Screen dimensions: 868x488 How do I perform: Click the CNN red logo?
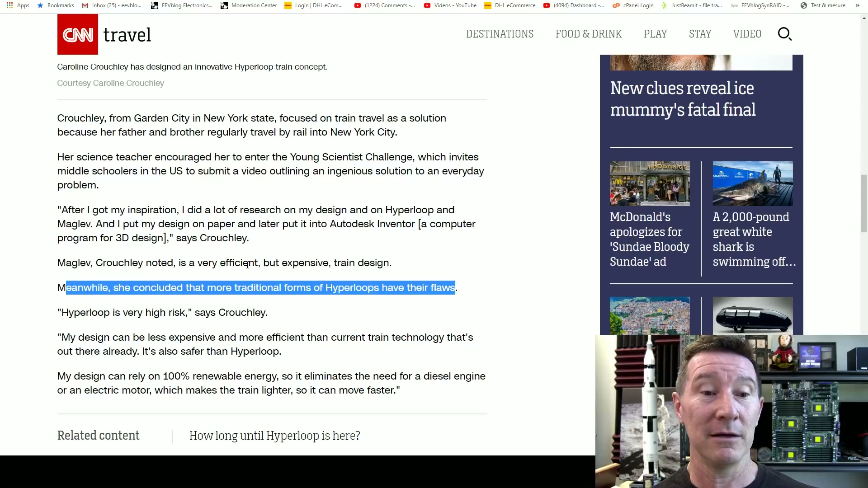(78, 34)
